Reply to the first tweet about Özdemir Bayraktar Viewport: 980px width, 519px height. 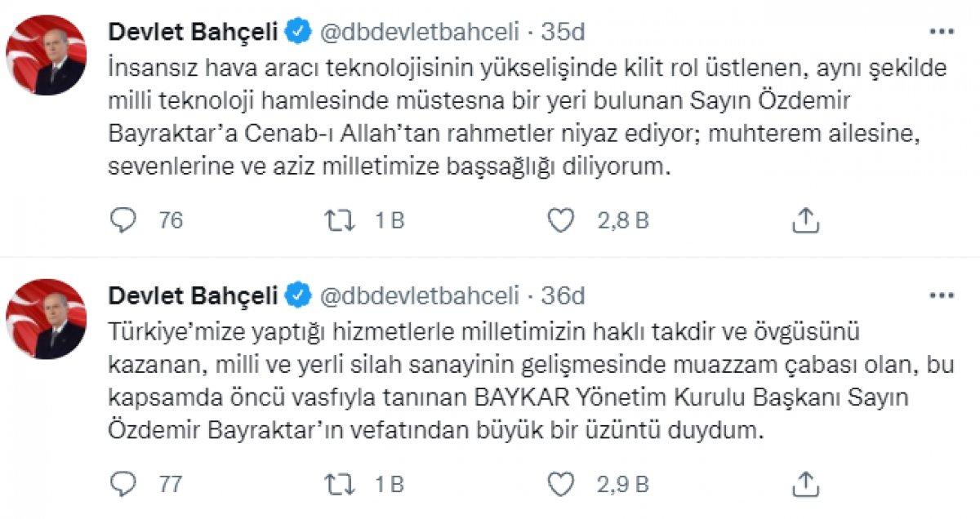pos(122,218)
